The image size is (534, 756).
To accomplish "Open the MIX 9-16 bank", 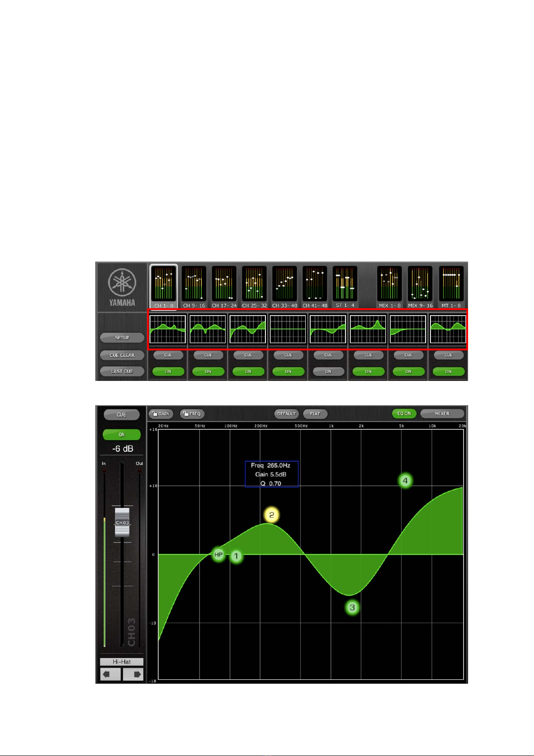I will pos(420,287).
